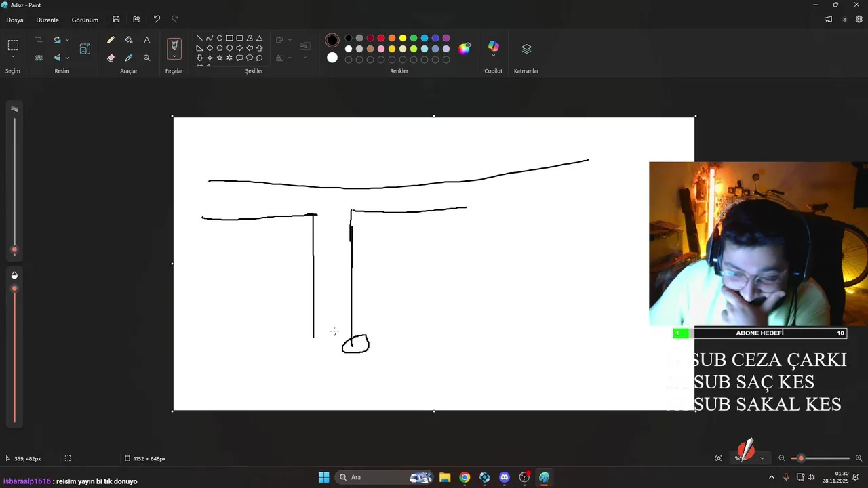Click the opacity slider handle
Image resolution: width=868 pixels, height=488 pixels.
tap(14, 289)
